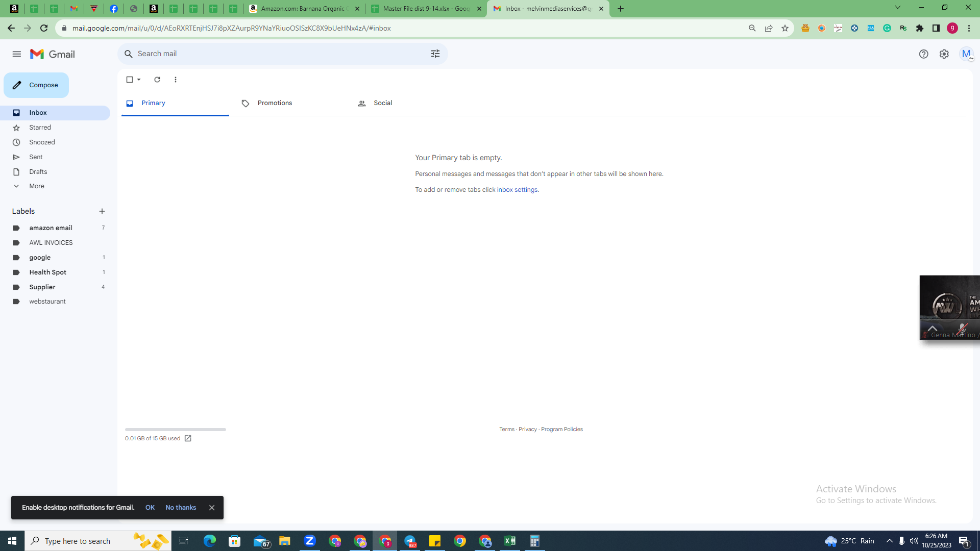Click the storage usage progress bar
Screen dimensions: 980x551
click(176, 430)
